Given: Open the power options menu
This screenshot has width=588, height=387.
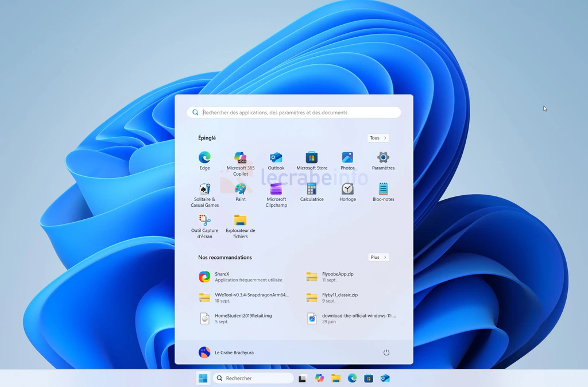Looking at the screenshot, I should (x=386, y=353).
